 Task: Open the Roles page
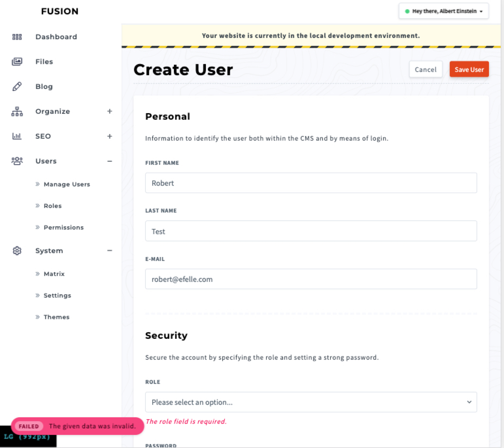tap(53, 206)
